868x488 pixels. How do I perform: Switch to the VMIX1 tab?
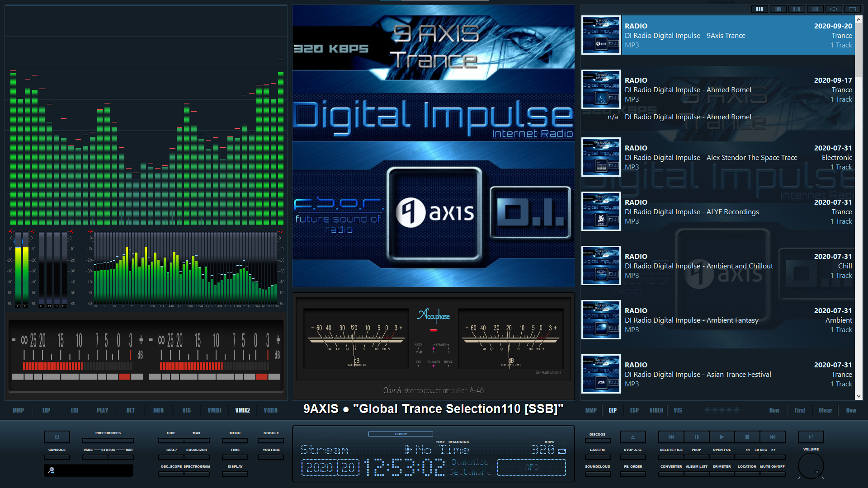coord(214,410)
